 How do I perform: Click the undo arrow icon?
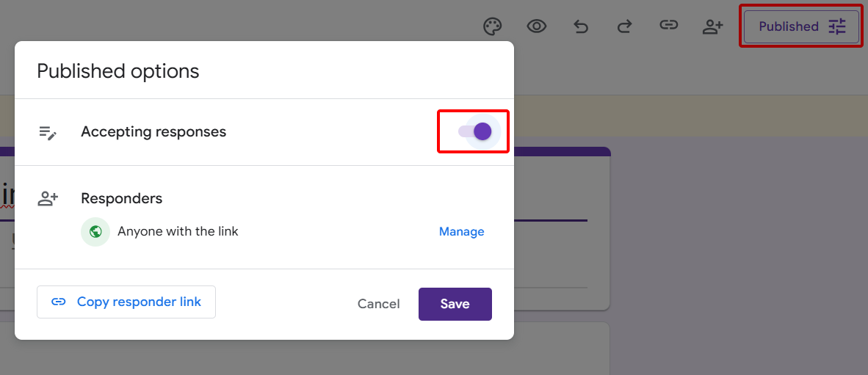581,26
